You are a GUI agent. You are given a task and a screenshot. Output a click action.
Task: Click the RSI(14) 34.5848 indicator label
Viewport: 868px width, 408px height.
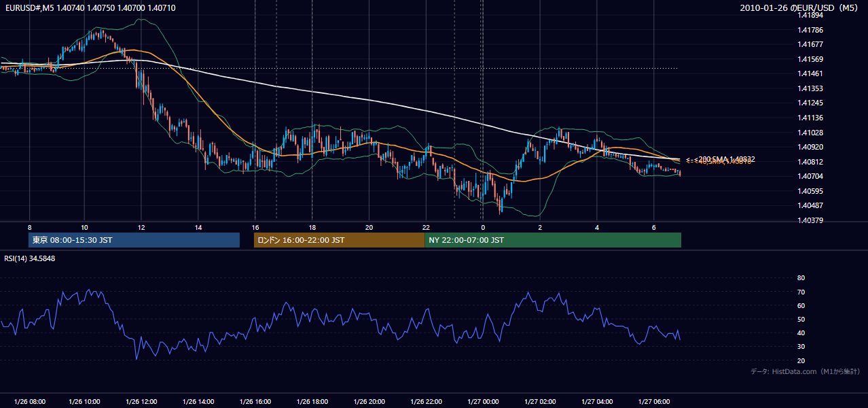29,258
